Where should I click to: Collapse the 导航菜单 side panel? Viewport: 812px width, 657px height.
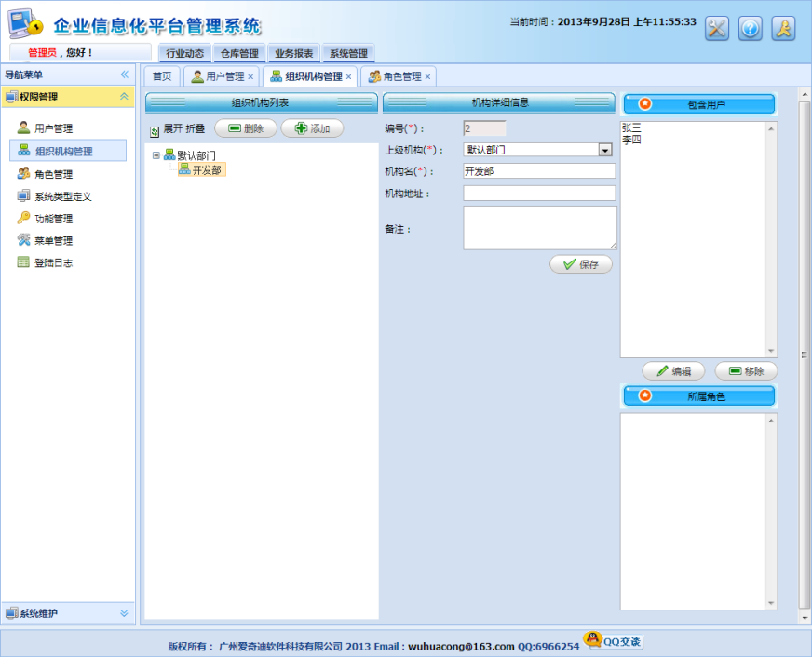point(124,74)
